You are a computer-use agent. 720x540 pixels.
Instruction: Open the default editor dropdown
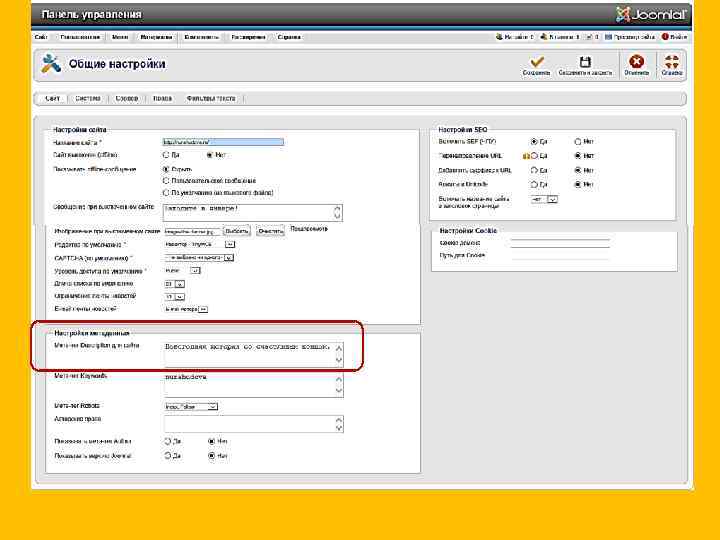coord(200,245)
